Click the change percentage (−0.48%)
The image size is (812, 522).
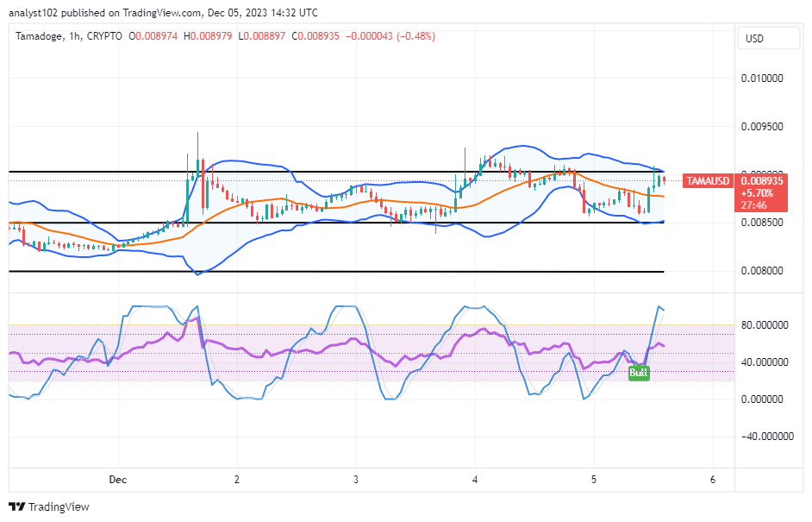click(415, 36)
